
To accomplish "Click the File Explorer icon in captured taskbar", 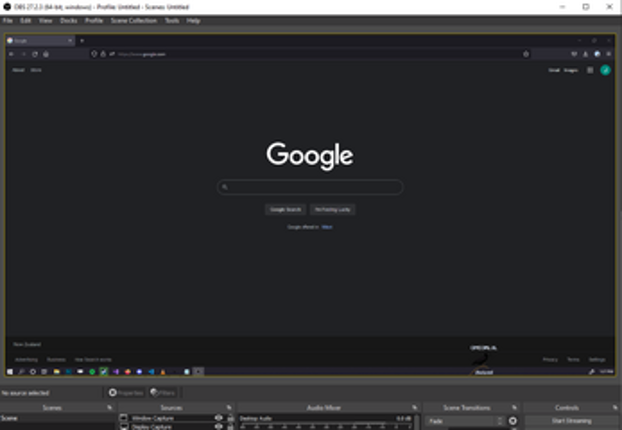I will point(57,372).
